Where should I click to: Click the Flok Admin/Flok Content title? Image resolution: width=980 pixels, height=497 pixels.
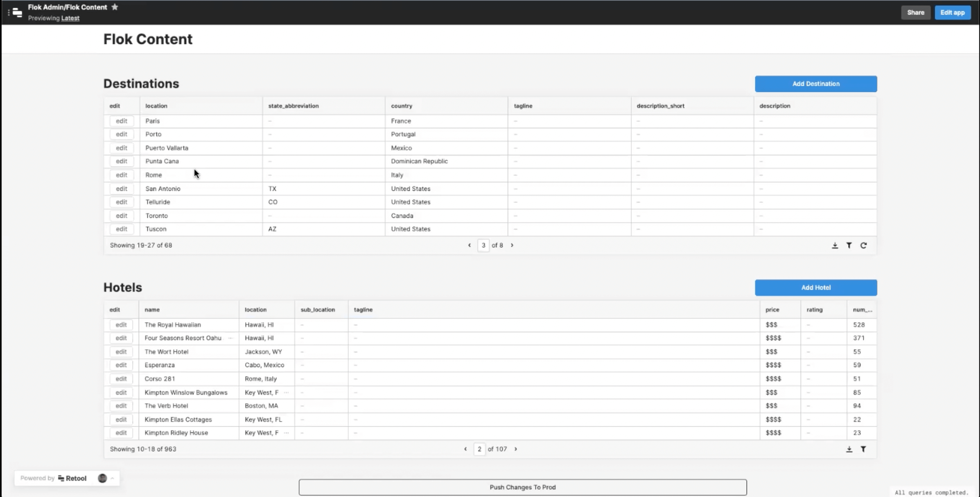[x=68, y=7]
